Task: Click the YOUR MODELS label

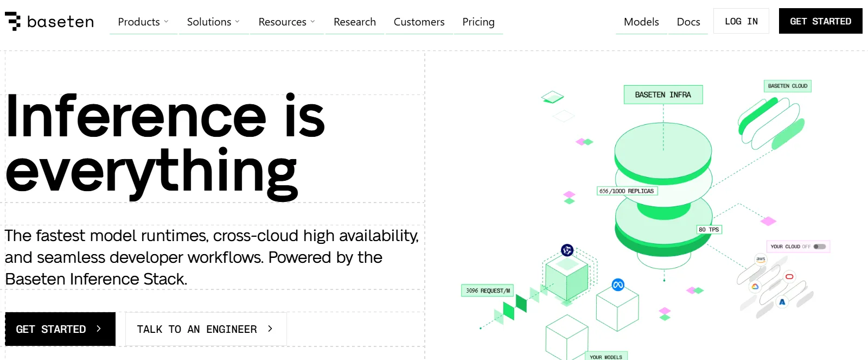Action: pyautogui.click(x=606, y=357)
